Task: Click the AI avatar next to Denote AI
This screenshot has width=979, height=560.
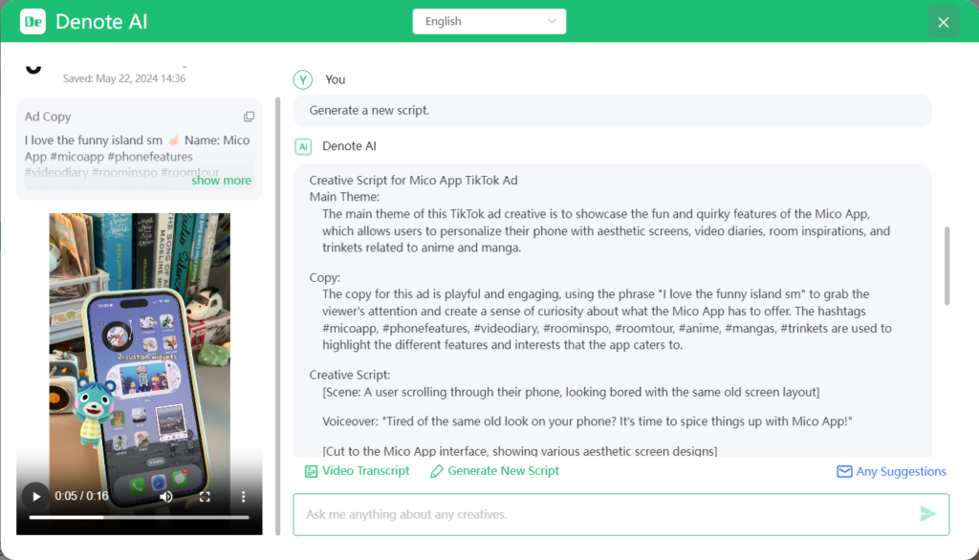Action: (x=302, y=147)
